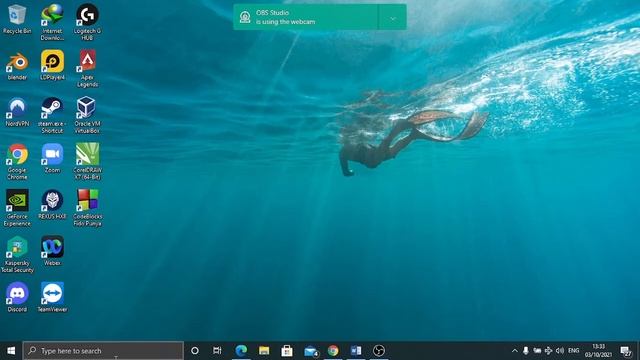Open the Recycle Bin desktop icon
This screenshot has width=640, height=360.
click(x=17, y=20)
